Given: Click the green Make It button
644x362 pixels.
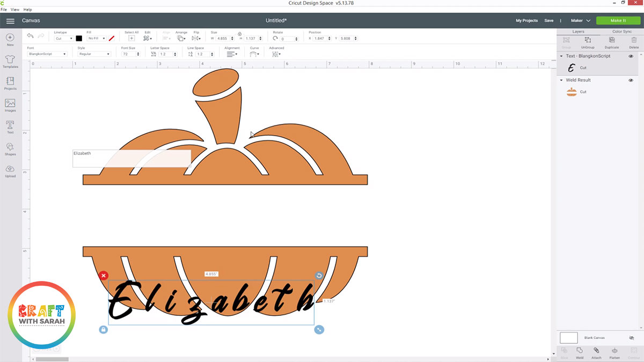Looking at the screenshot, I should tap(618, 20).
